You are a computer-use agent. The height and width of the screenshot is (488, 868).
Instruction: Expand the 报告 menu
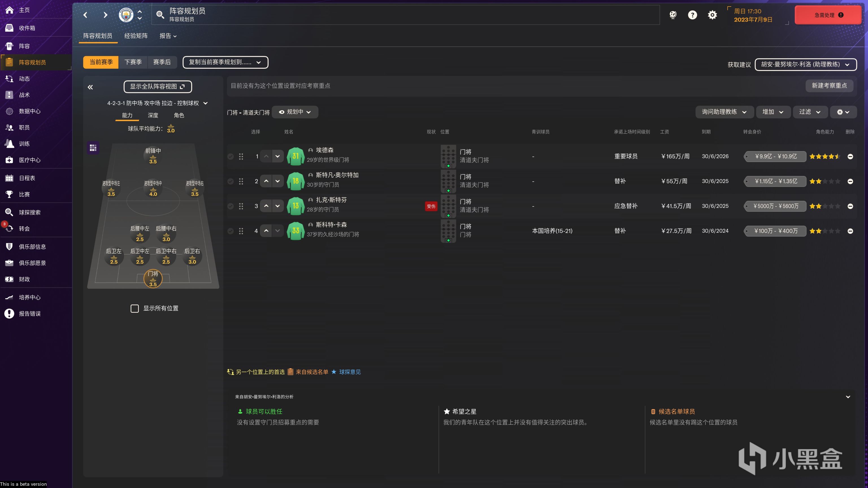(168, 36)
